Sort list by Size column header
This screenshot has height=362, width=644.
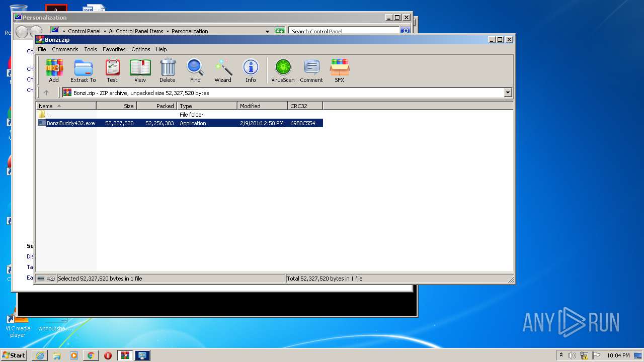coord(116,106)
